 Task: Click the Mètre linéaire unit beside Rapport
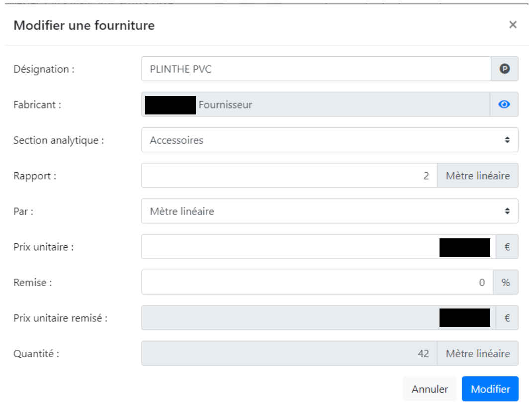tap(477, 176)
